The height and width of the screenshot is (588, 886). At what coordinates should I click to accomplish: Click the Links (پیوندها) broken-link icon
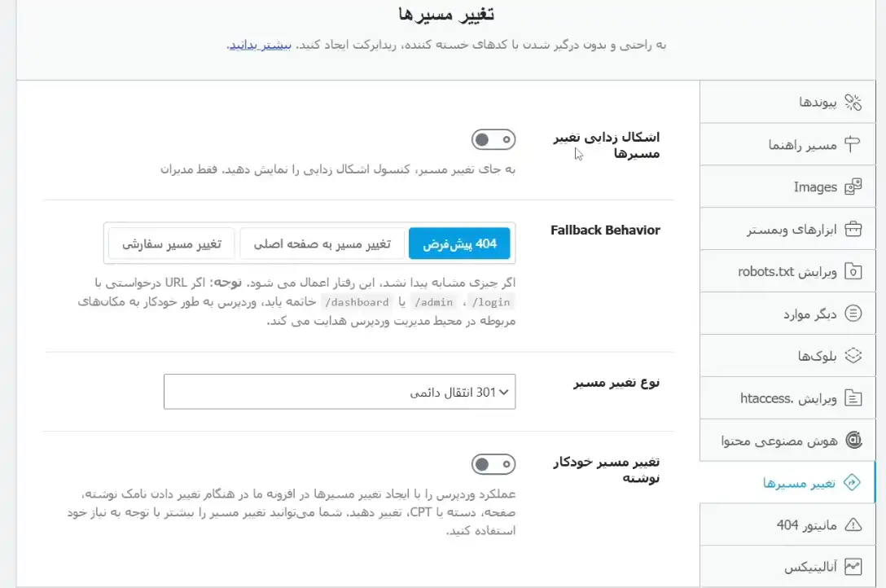point(853,103)
